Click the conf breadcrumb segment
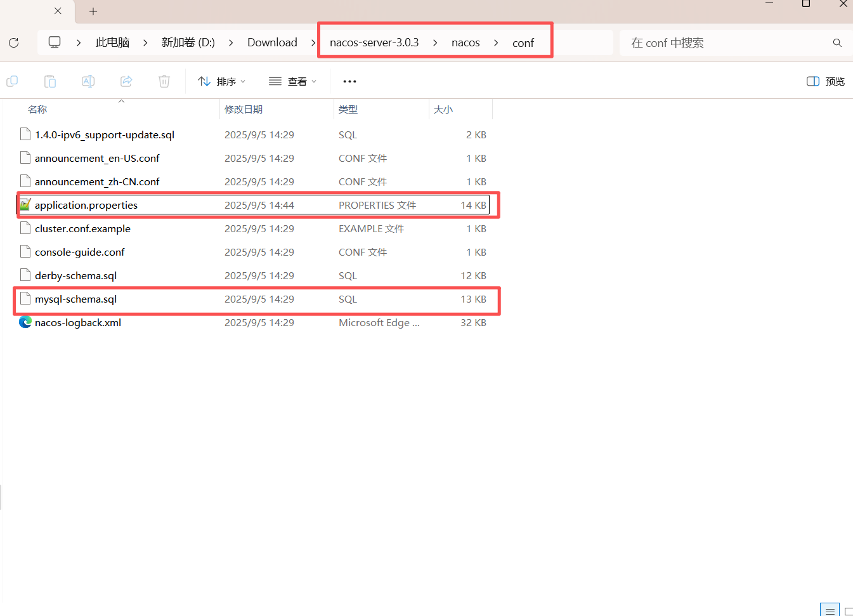 (523, 43)
